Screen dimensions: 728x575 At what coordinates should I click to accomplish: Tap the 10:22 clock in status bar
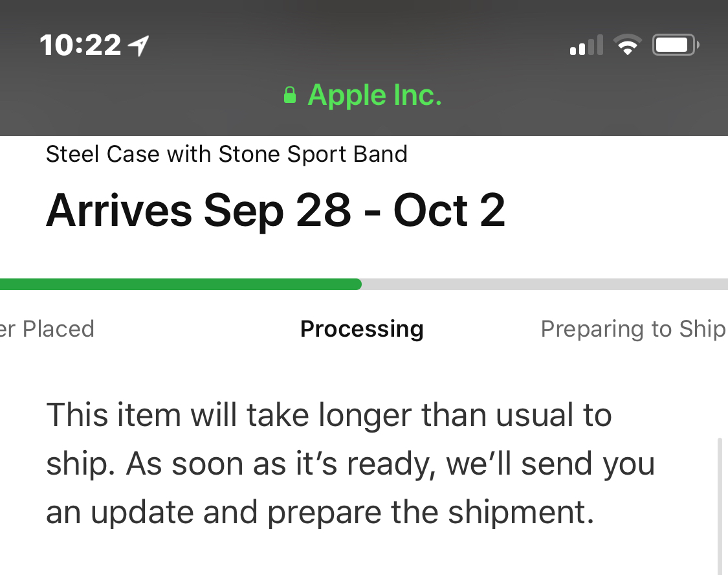click(80, 45)
